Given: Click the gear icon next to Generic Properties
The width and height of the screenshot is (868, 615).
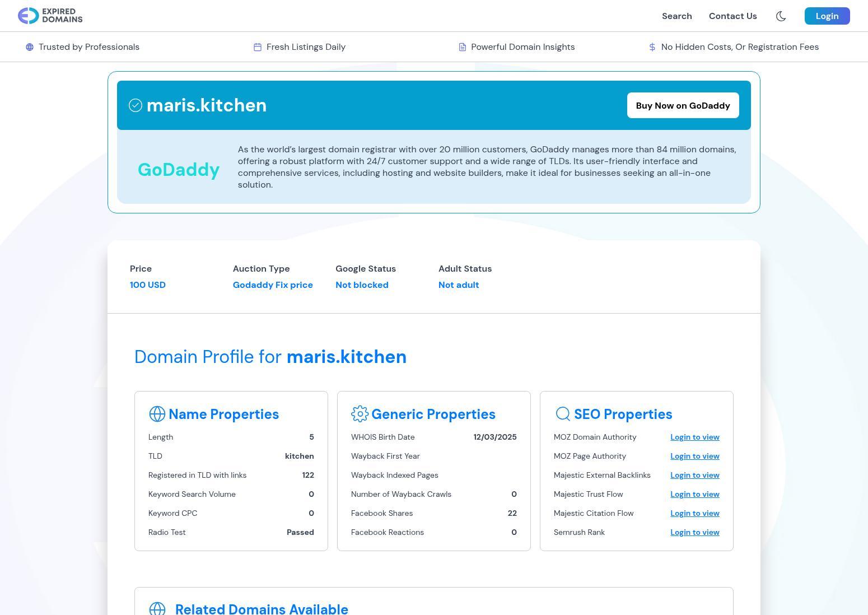Looking at the screenshot, I should coord(360,414).
